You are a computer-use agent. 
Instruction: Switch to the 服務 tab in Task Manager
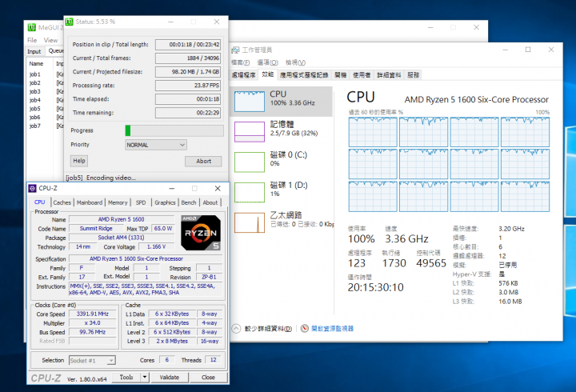click(414, 75)
